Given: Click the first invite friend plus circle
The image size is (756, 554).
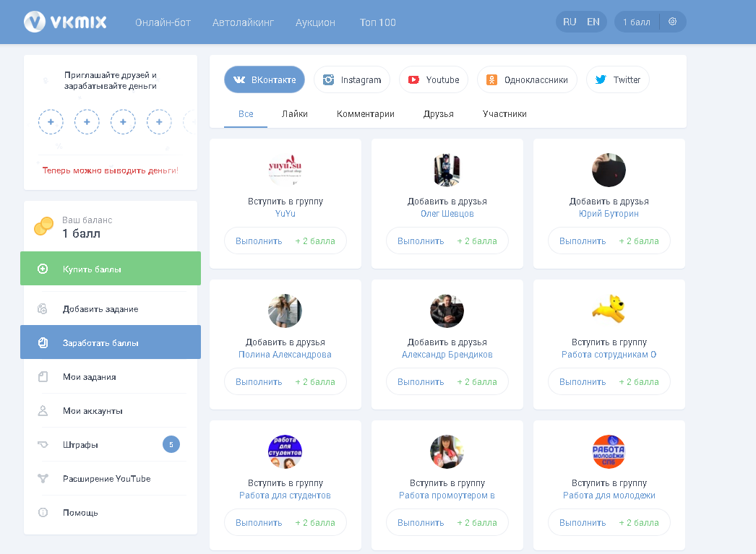Looking at the screenshot, I should tap(51, 122).
